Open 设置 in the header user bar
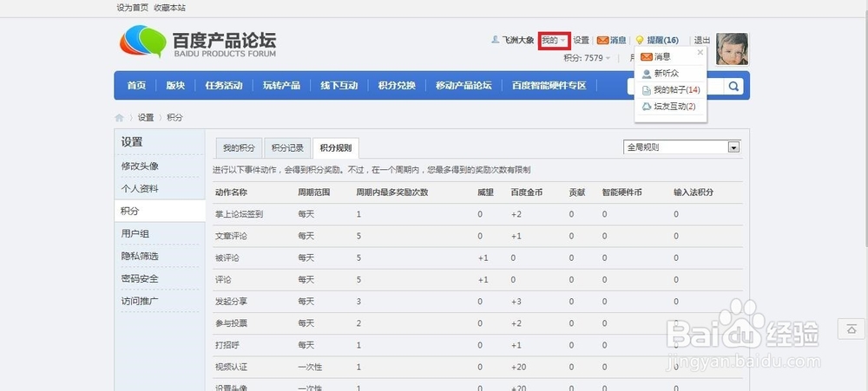868x391 pixels. [x=581, y=41]
